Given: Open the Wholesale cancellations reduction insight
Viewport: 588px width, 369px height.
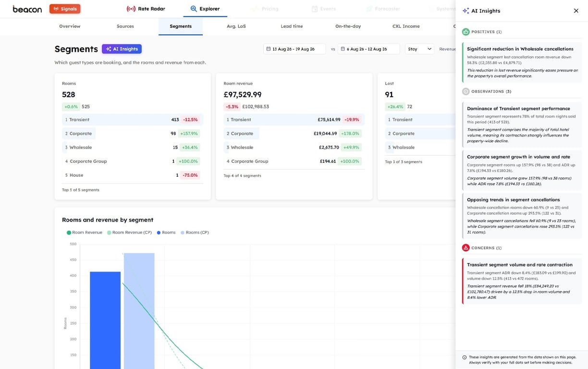Looking at the screenshot, I should click(x=522, y=62).
